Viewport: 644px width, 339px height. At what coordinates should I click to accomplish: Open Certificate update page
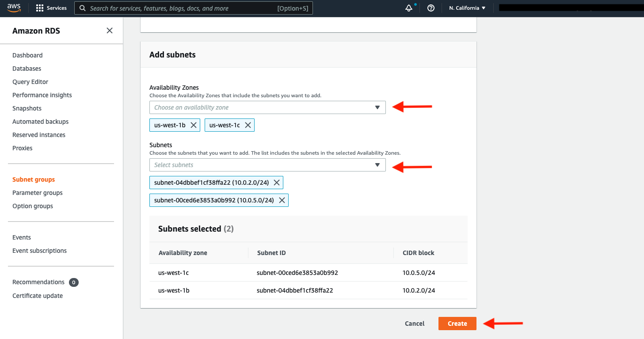click(x=38, y=296)
